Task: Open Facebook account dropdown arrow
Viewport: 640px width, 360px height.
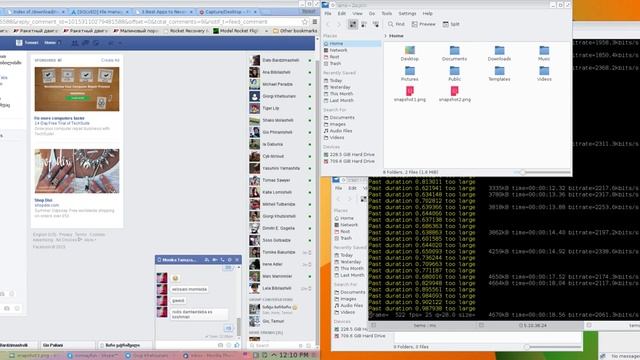Action: 120,43
